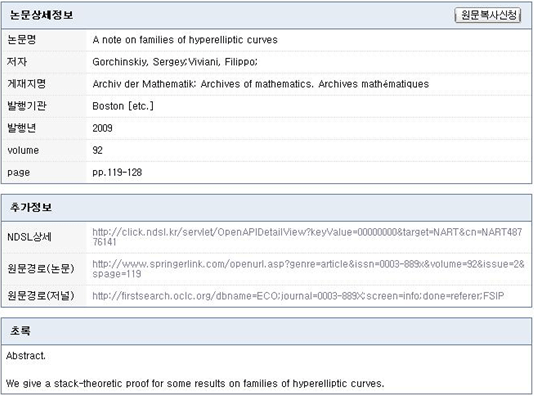Click the page row label
534x396 pixels.
[18, 173]
